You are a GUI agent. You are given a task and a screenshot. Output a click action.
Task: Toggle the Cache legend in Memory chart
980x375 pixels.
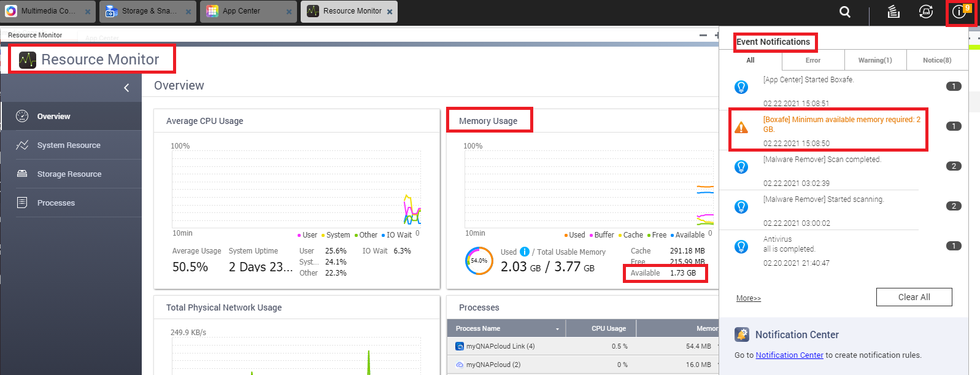pos(631,235)
